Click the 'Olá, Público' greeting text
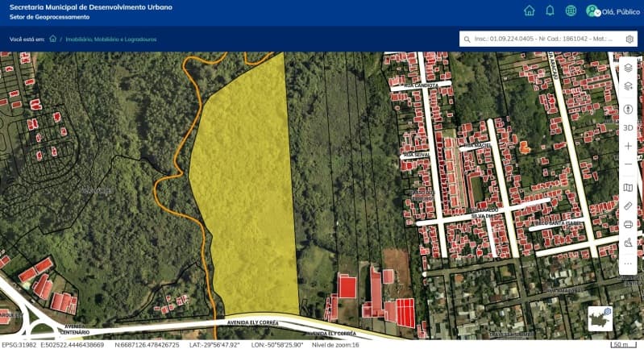 (x=621, y=12)
